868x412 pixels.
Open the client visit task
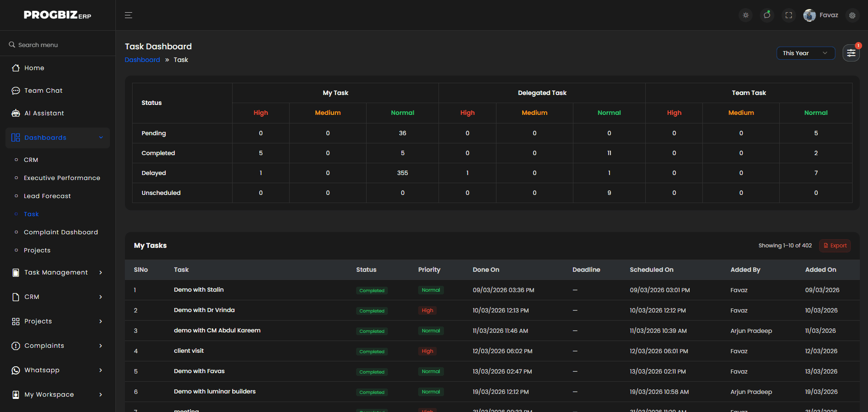189,350
